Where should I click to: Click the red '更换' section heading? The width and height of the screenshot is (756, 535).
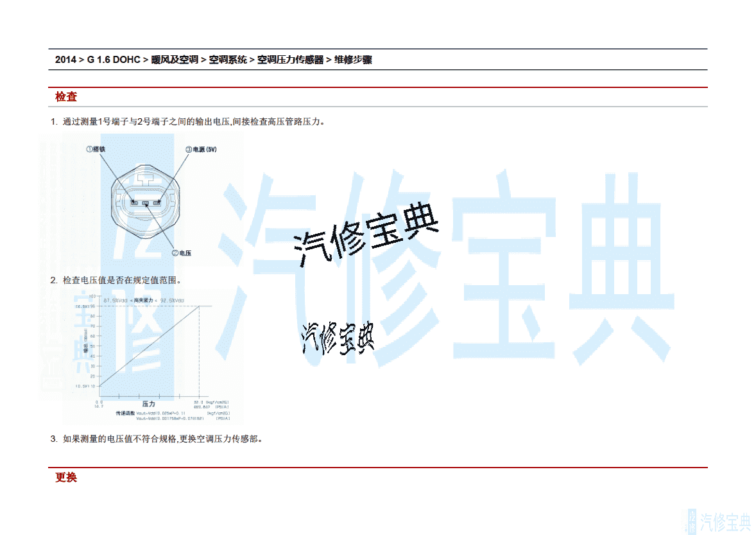pyautogui.click(x=66, y=477)
